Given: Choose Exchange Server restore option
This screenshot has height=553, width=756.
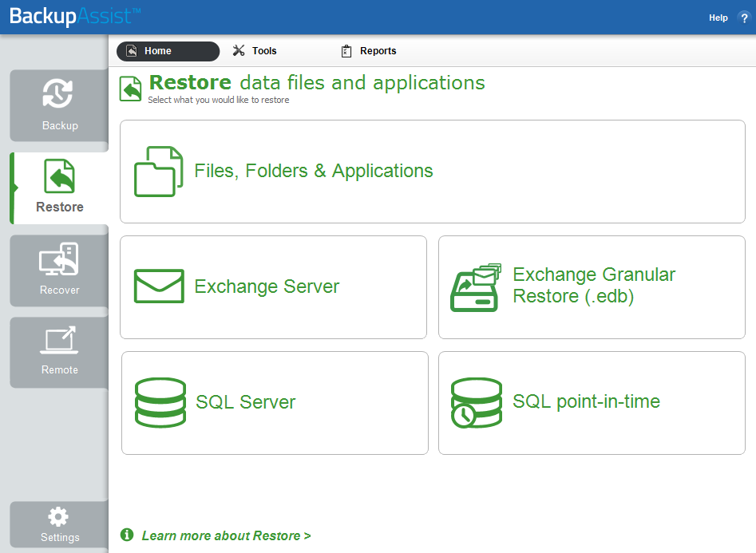Looking at the screenshot, I should (x=273, y=287).
